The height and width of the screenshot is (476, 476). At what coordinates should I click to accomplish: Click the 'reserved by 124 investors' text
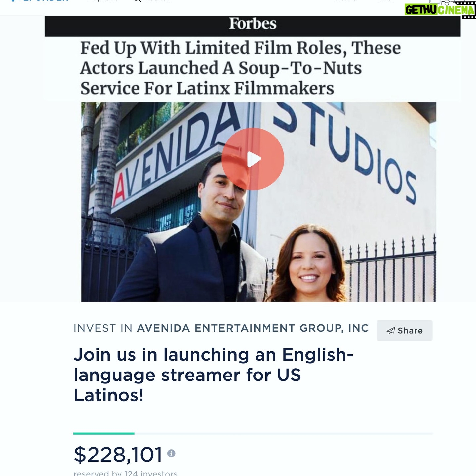[x=125, y=473]
